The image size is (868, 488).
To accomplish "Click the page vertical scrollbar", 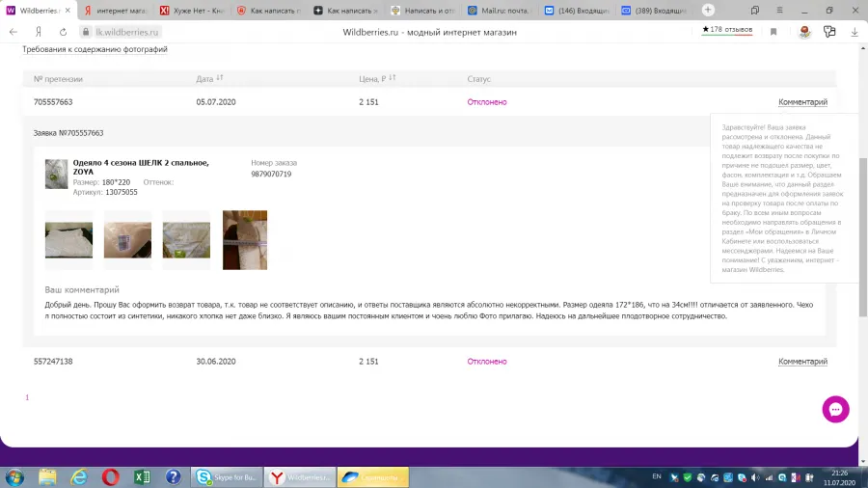I will coord(863,237).
